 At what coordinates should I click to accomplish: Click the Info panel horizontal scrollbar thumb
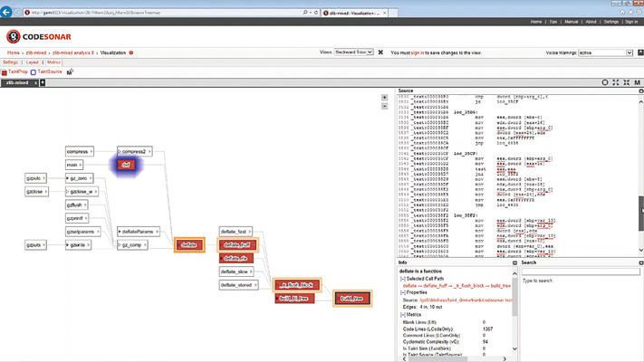(437, 358)
